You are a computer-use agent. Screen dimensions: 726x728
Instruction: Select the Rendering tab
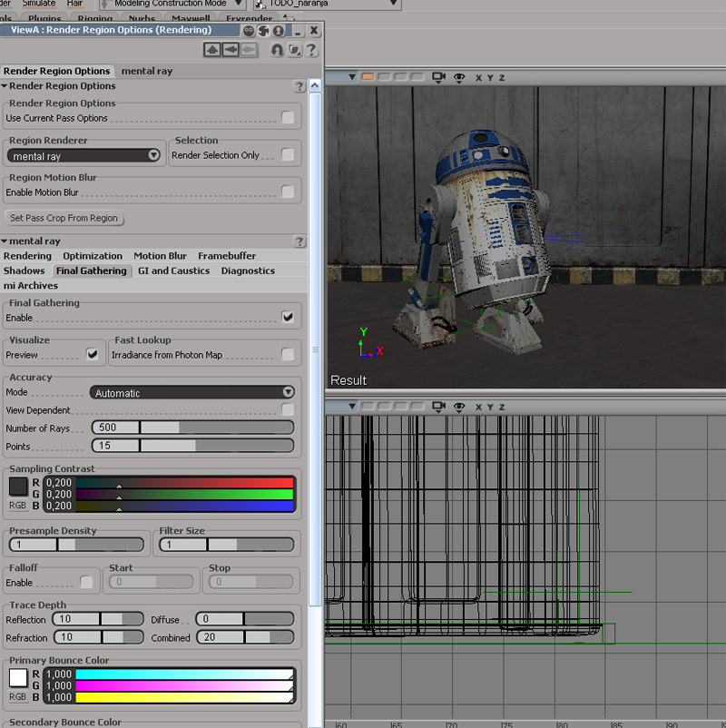[27, 256]
